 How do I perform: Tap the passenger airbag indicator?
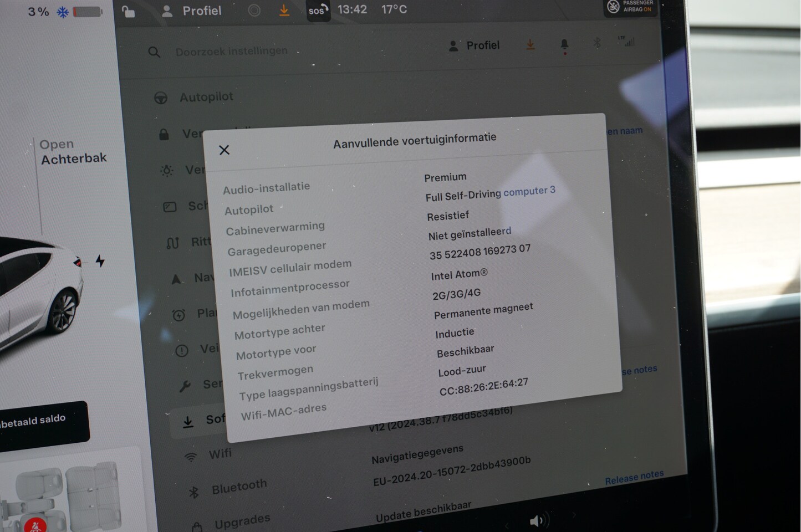pos(631,7)
